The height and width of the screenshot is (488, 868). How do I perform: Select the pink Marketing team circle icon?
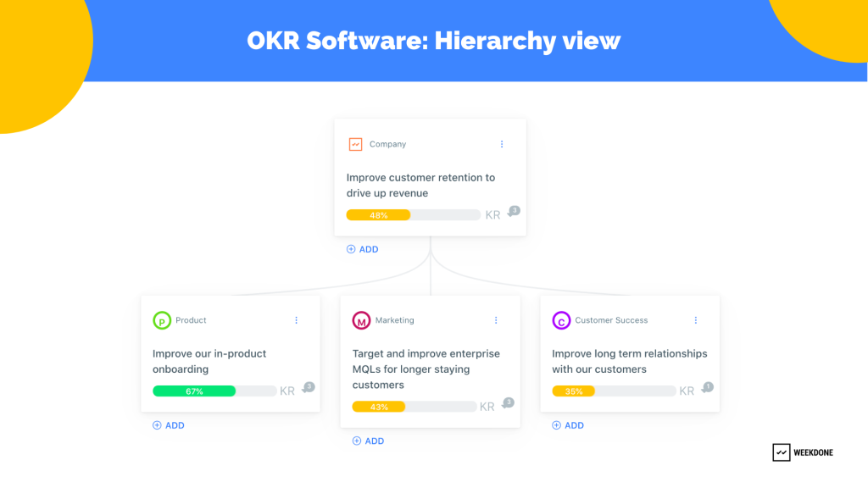pos(361,320)
